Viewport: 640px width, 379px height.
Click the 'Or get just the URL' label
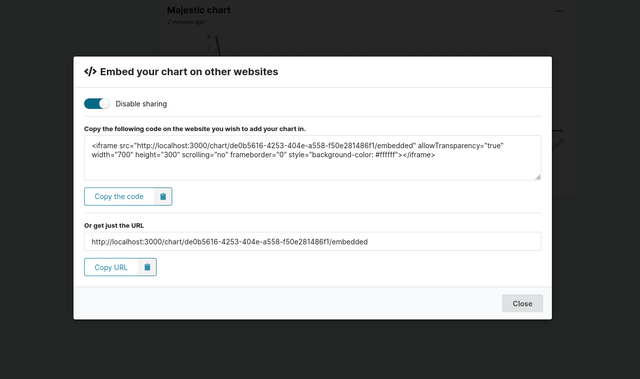point(114,226)
